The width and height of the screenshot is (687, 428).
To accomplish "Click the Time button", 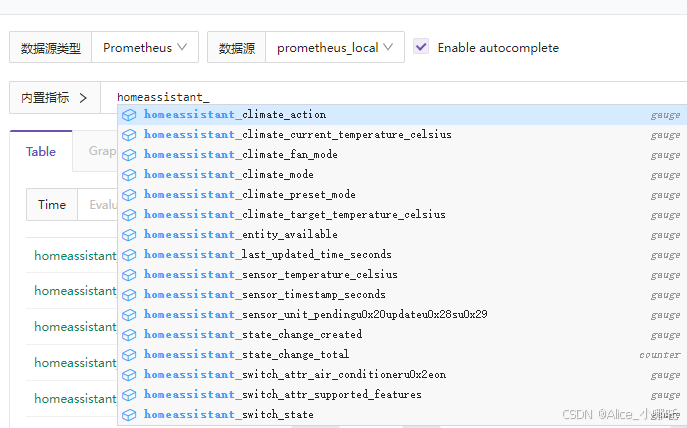I will coord(52,205).
